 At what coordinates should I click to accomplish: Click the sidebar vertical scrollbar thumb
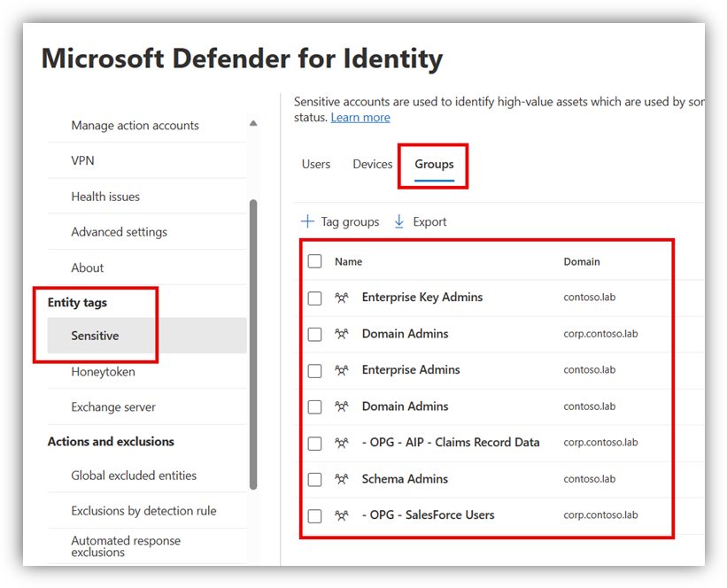click(253, 344)
